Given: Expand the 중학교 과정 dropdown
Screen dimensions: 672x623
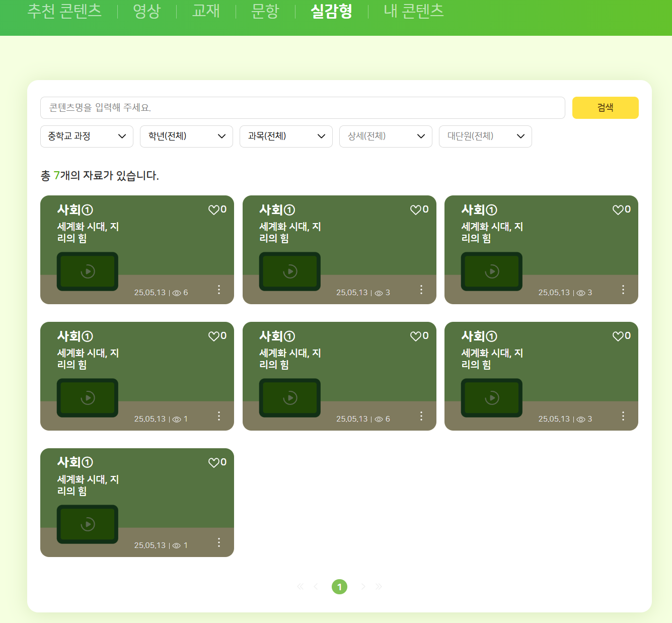Looking at the screenshot, I should (x=87, y=136).
